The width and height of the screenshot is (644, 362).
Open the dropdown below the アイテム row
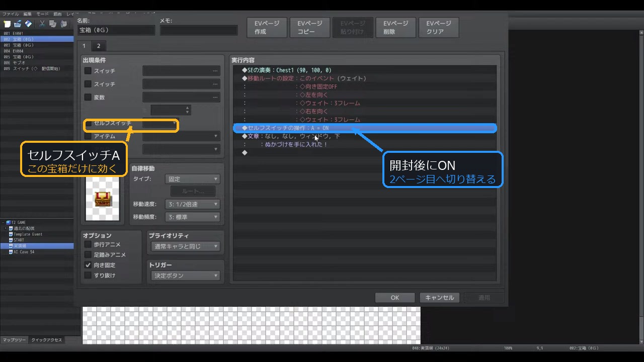[181, 149]
